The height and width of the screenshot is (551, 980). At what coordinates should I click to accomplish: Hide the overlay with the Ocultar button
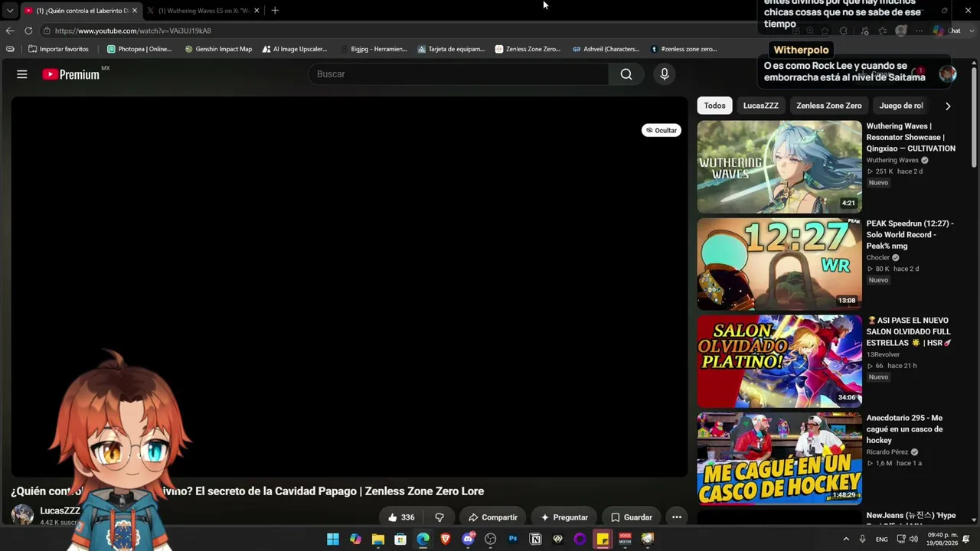(661, 130)
